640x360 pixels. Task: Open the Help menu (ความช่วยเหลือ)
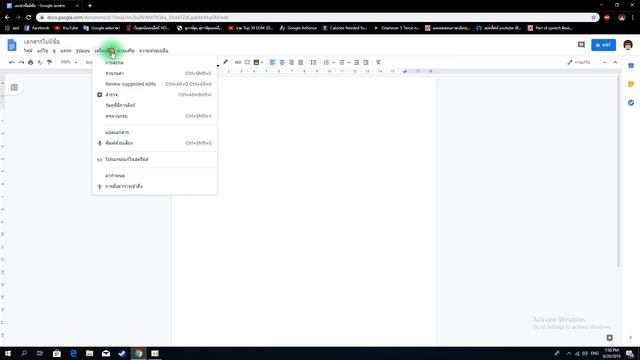point(153,51)
